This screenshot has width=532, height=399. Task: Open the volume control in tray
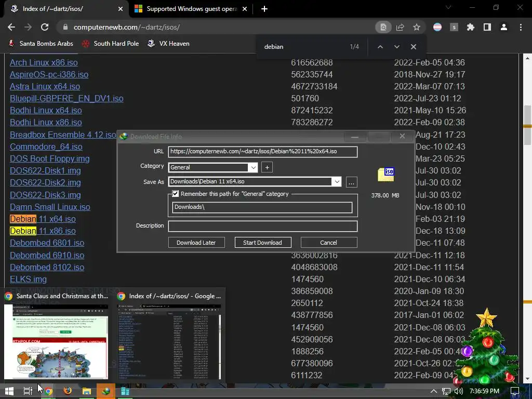459,391
